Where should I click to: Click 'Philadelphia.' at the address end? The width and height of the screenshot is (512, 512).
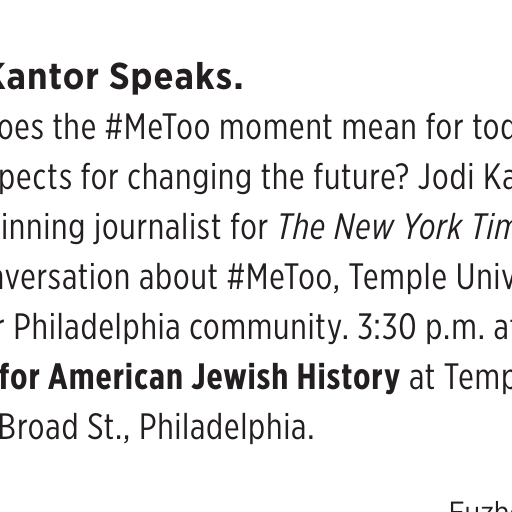click(227, 427)
